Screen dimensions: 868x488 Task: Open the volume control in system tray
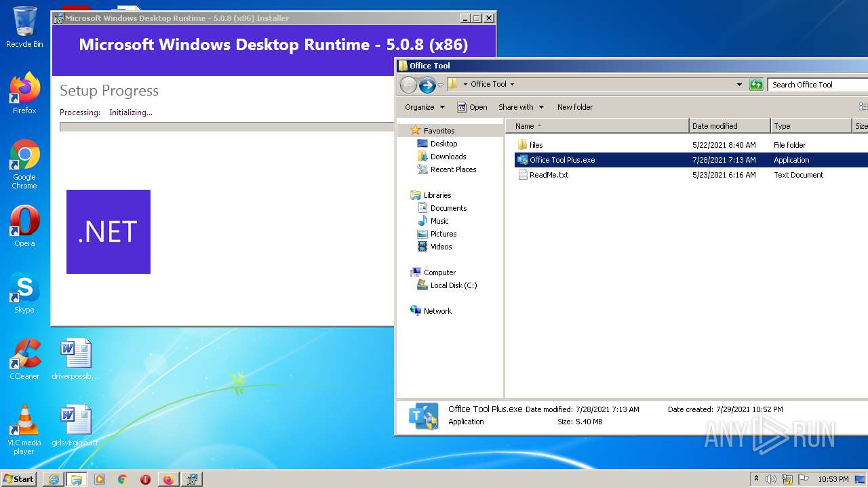[x=771, y=479]
